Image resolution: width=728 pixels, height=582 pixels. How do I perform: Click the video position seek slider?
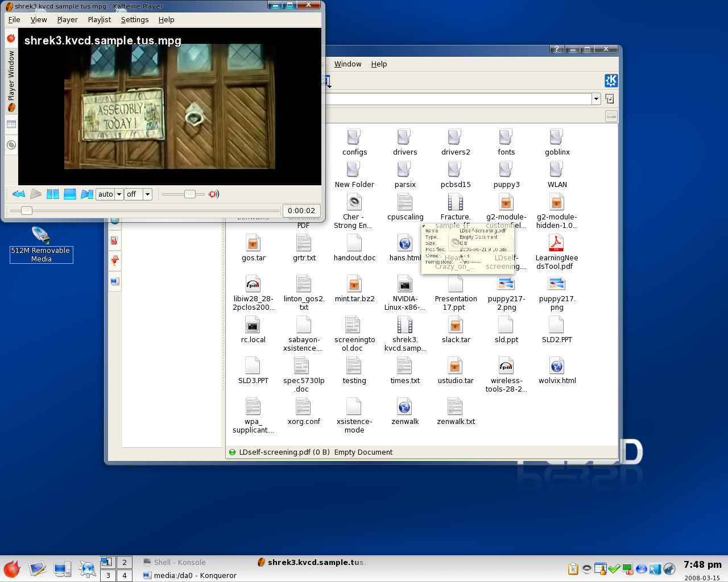click(x=144, y=211)
